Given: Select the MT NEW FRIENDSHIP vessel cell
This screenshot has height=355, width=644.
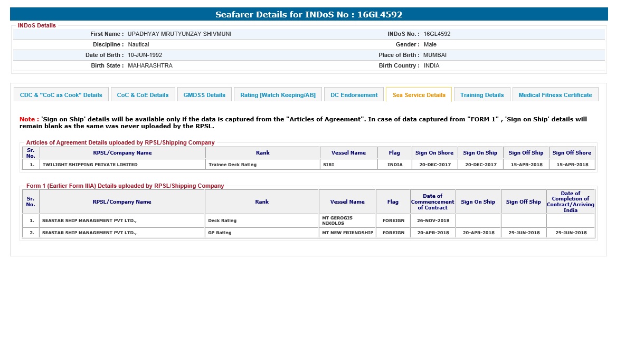Looking at the screenshot, I should click(x=347, y=233).
